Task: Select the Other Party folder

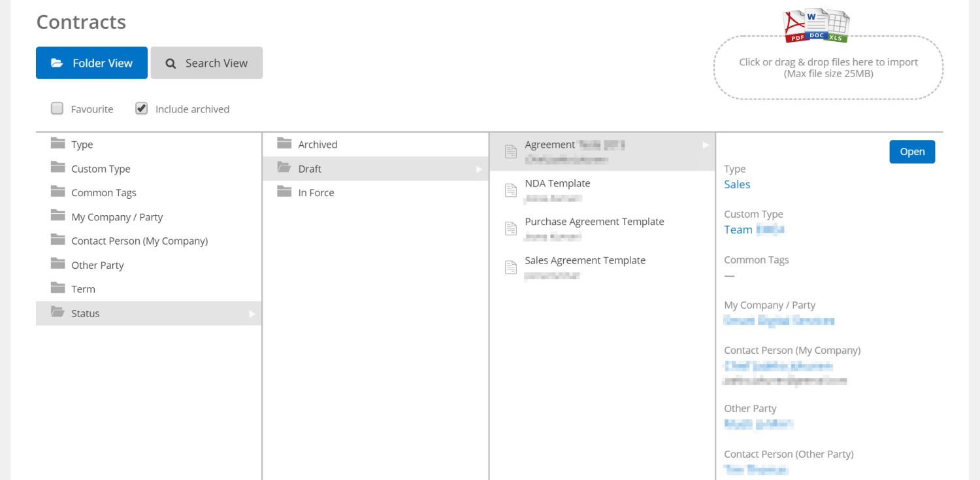Action: point(97,265)
